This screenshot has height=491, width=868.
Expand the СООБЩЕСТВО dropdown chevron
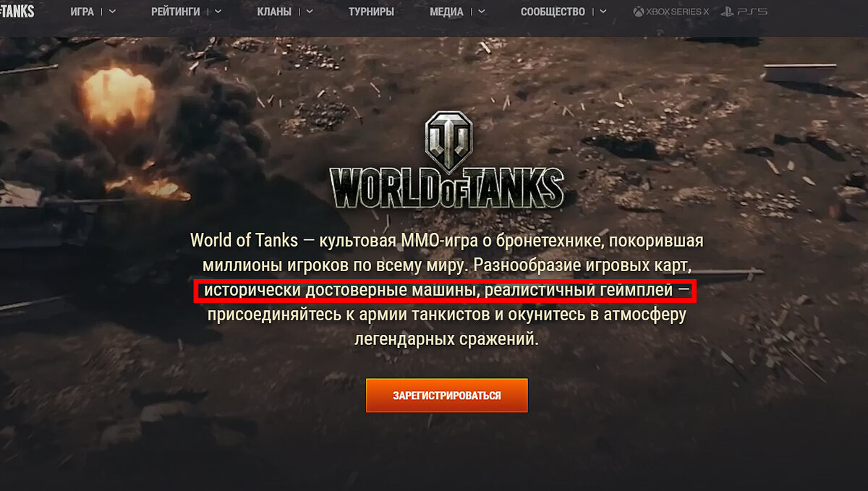tap(603, 12)
